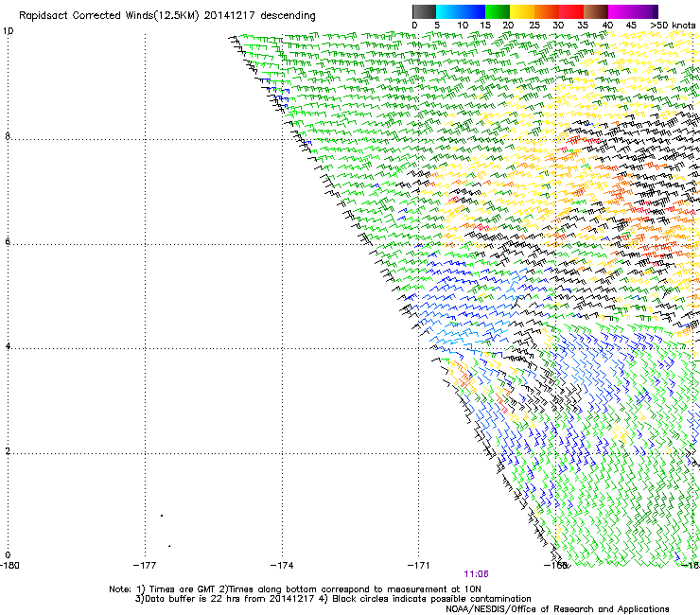Click the '10' latitude axis label
Viewport: 700px width, 615px height.
click(x=8, y=31)
